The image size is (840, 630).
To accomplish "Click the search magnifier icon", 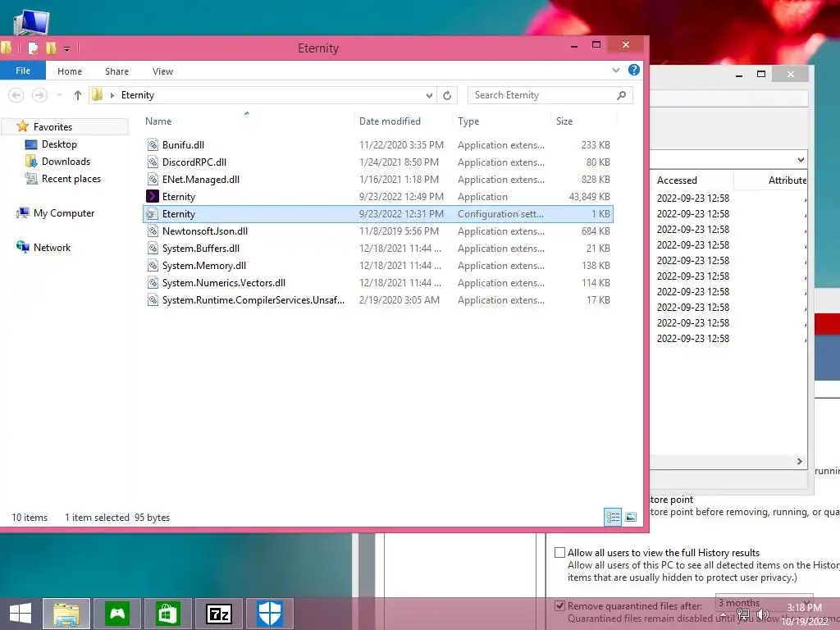I will (621, 95).
